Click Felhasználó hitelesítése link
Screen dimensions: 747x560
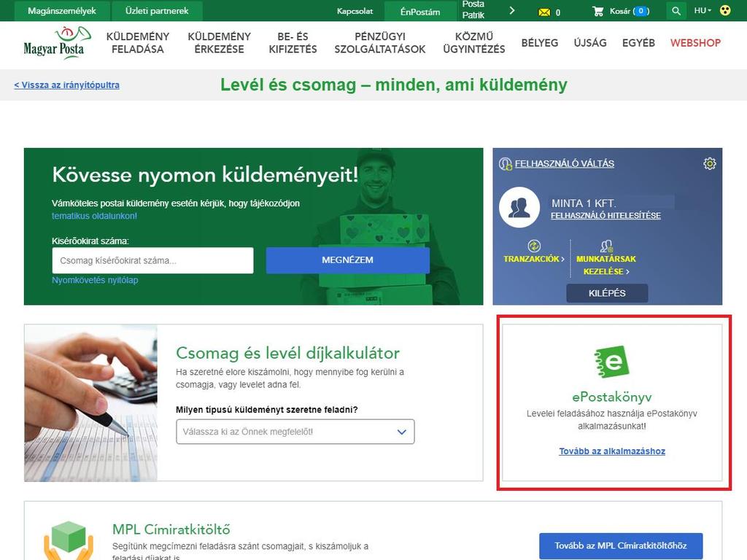coord(606,215)
